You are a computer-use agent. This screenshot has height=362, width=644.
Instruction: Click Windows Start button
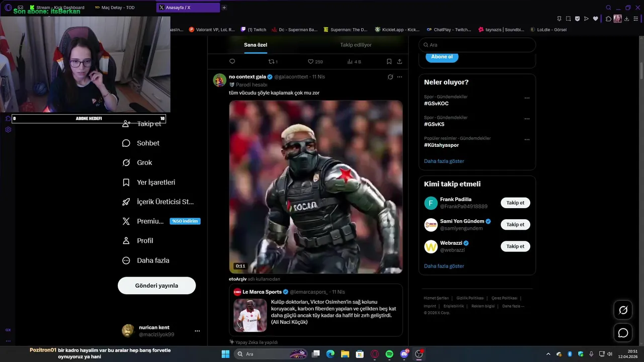coord(225,354)
